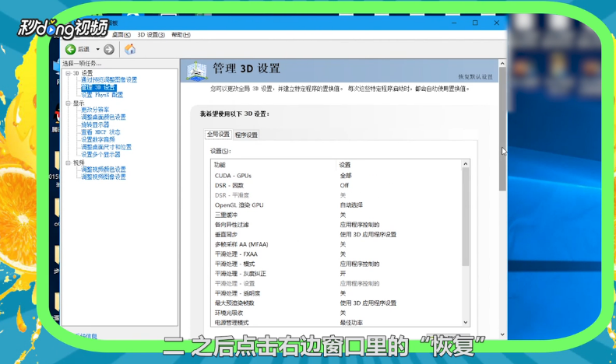Select 查看 HDCP 状态 tree item
Screen dimensions: 616x364
(100, 132)
